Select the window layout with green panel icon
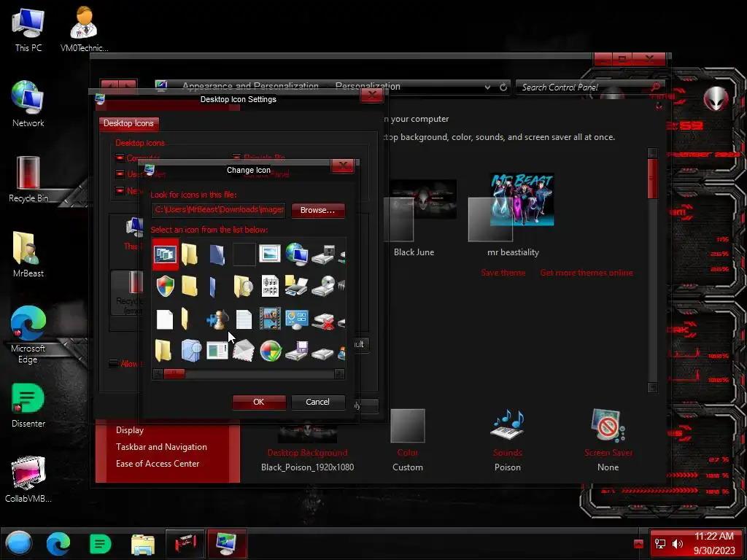The image size is (747, 560). coord(217,351)
